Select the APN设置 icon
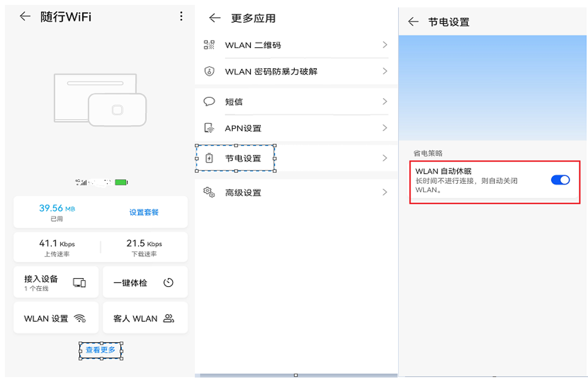This screenshot has width=588, height=381. [210, 127]
